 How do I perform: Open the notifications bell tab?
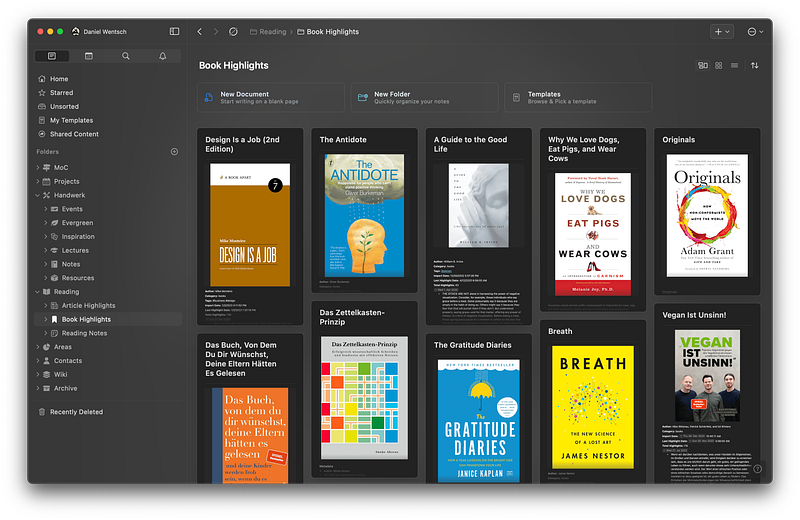[x=163, y=56]
